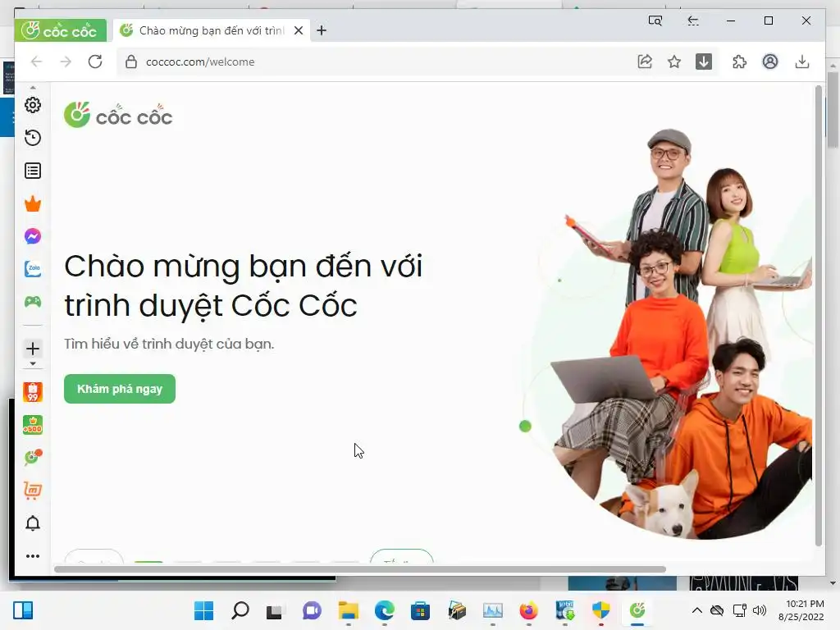Open games controller sidebar icon
840x630 pixels.
pos(33,302)
